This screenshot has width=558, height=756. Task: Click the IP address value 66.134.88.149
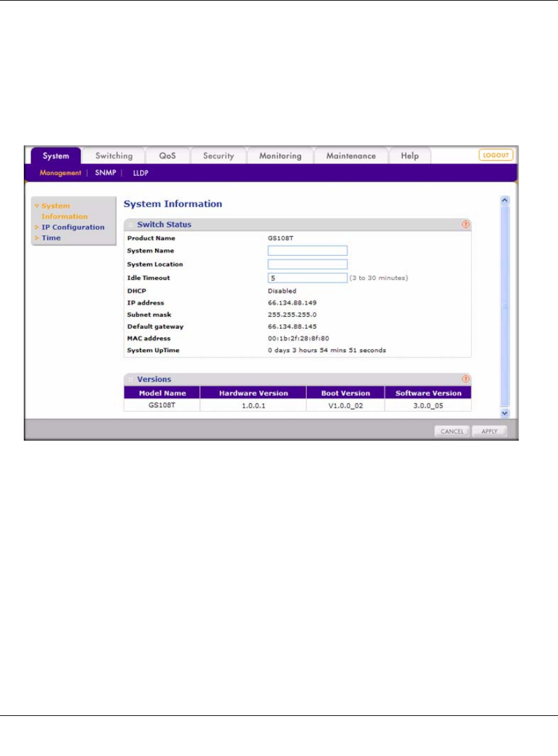tap(292, 303)
